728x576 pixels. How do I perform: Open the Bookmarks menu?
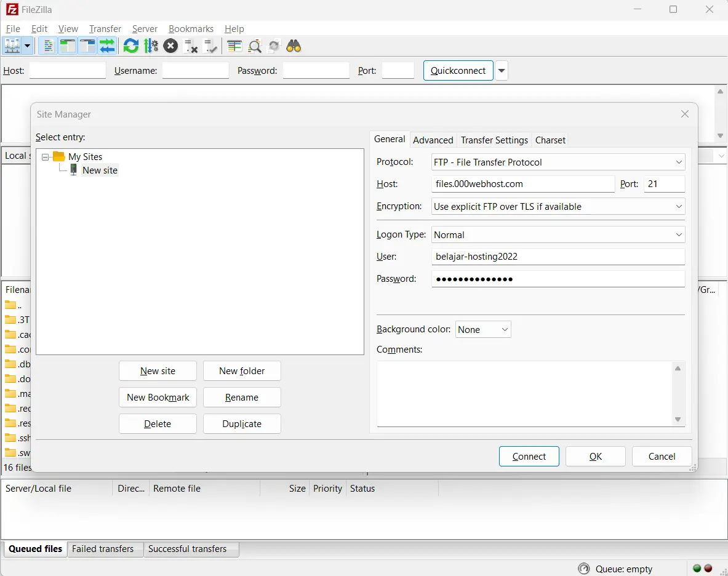point(191,29)
